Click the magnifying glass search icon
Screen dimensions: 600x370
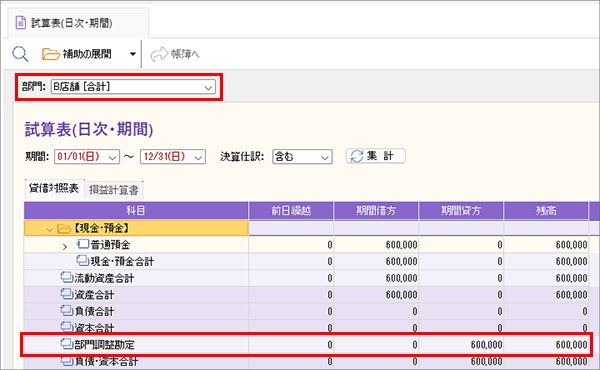pos(20,54)
